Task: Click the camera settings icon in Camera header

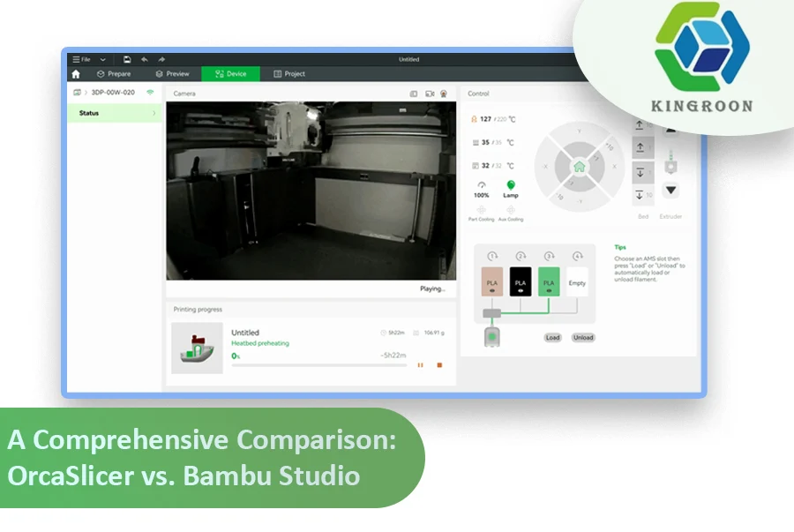Action: point(444,94)
